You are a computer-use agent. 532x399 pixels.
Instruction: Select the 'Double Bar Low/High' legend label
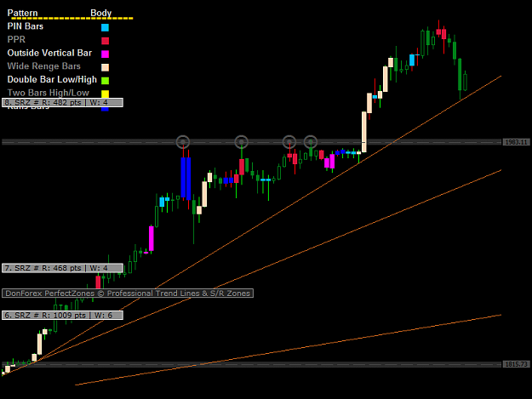tap(52, 79)
